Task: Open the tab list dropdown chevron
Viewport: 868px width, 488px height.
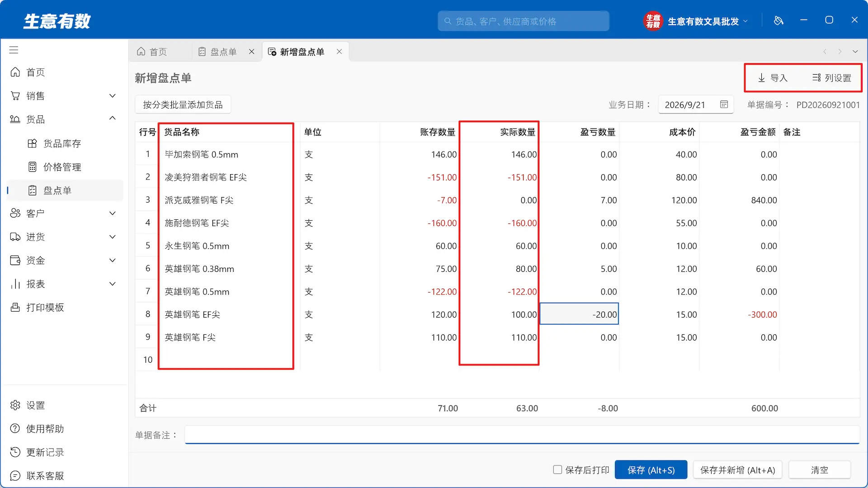Action: (x=855, y=52)
